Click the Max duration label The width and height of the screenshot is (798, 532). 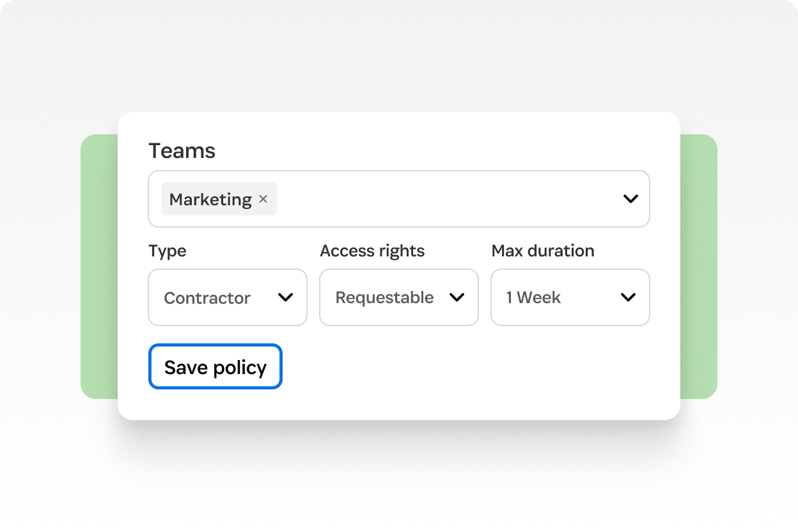coord(542,251)
